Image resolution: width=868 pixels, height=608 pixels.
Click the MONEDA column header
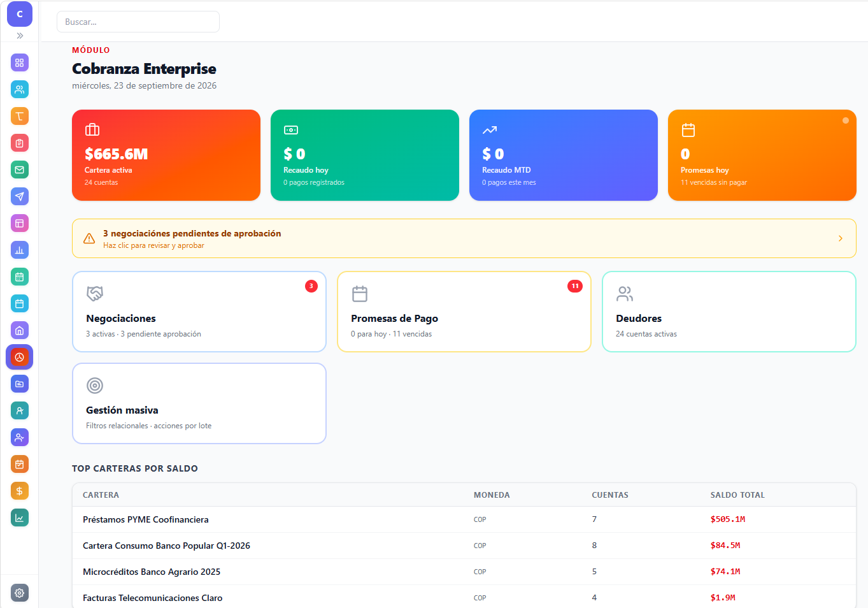click(x=492, y=495)
